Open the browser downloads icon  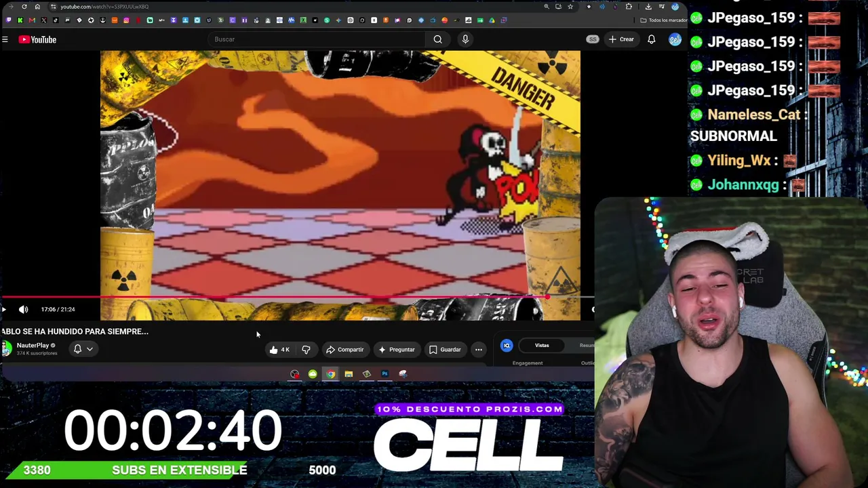point(648,7)
